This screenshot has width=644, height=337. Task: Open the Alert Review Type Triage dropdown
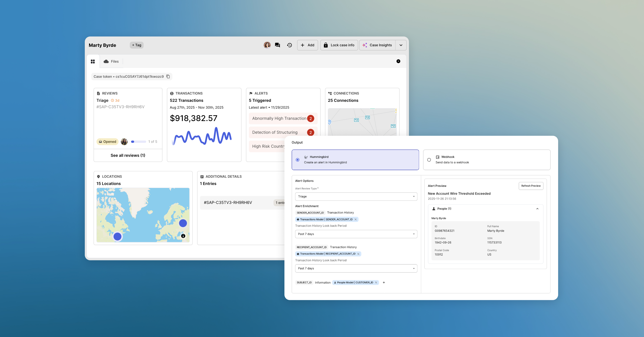pos(356,197)
